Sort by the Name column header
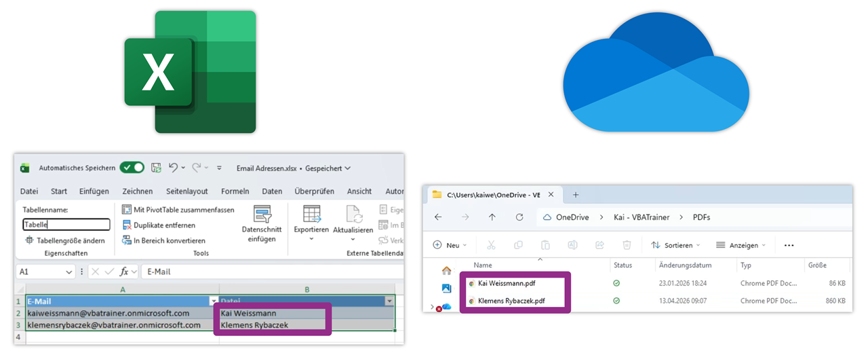The width and height of the screenshot is (868, 353). pos(483,265)
